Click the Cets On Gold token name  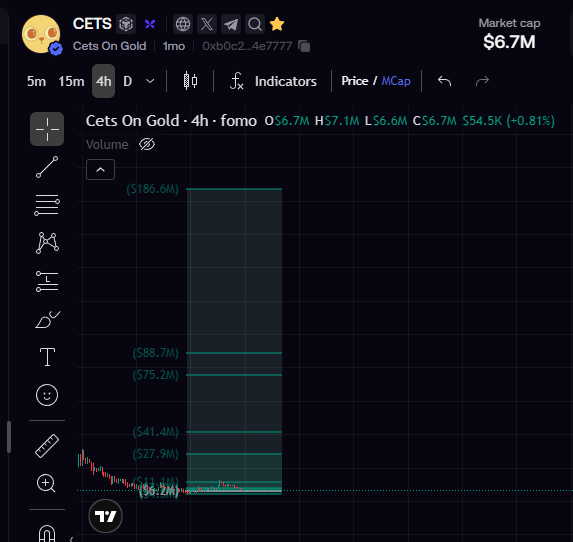pyautogui.click(x=110, y=46)
